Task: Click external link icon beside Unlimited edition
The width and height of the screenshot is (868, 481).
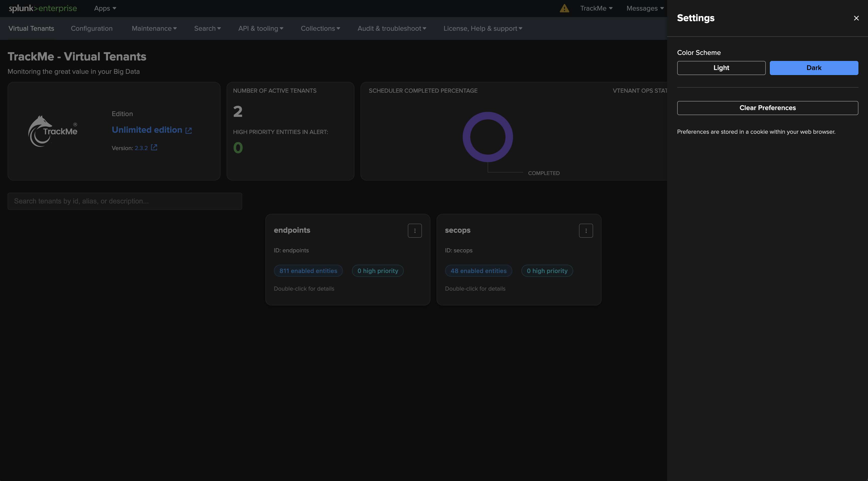Action: coord(189,131)
